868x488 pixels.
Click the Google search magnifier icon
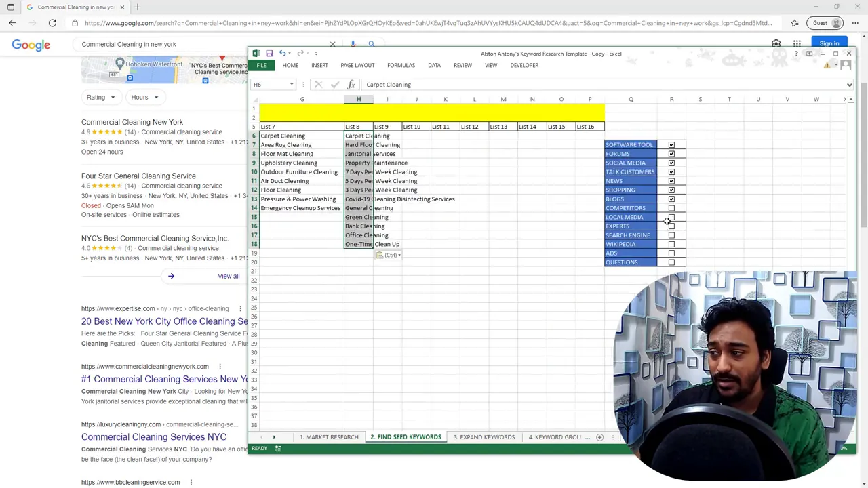(371, 43)
